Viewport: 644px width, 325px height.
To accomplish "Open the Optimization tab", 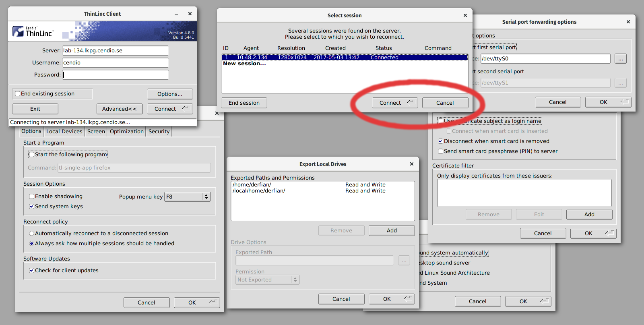I will point(127,132).
